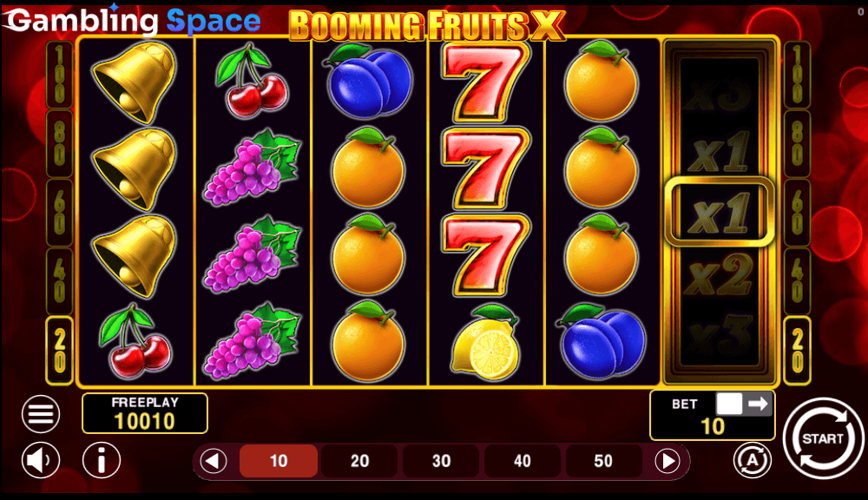Enable autoplay with the A icon
The width and height of the screenshot is (868, 500).
753,459
